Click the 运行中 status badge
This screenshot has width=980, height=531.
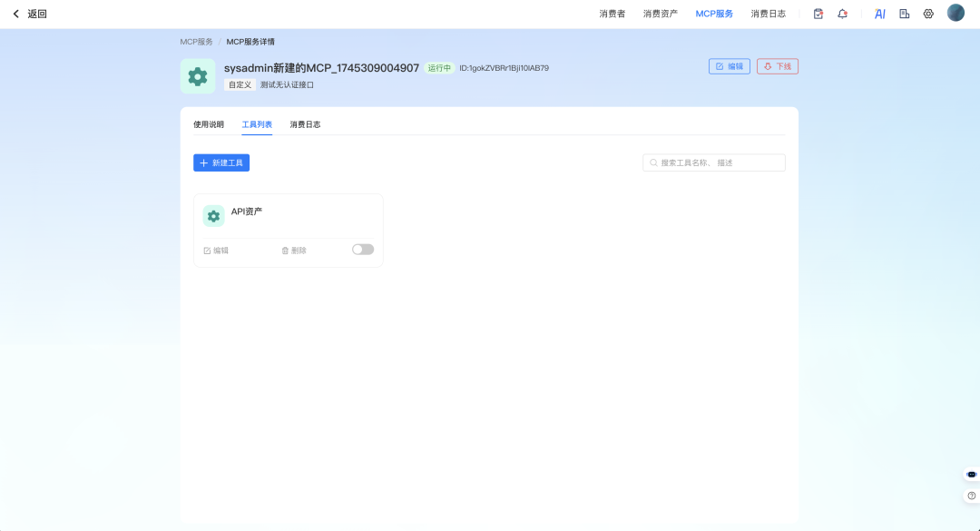(x=439, y=68)
